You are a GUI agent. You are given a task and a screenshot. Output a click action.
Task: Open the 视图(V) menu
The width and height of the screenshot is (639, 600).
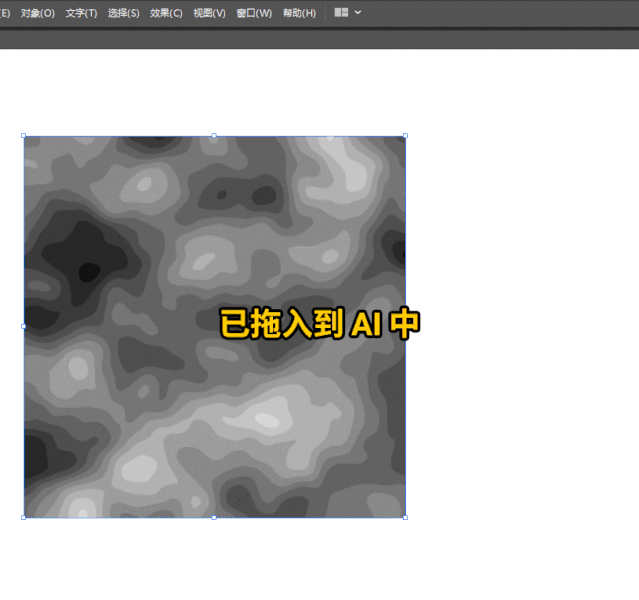point(209,13)
